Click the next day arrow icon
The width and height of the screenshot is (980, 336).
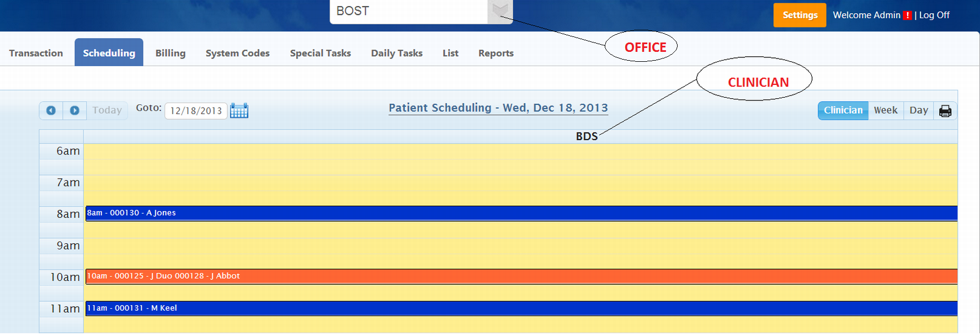(x=74, y=110)
